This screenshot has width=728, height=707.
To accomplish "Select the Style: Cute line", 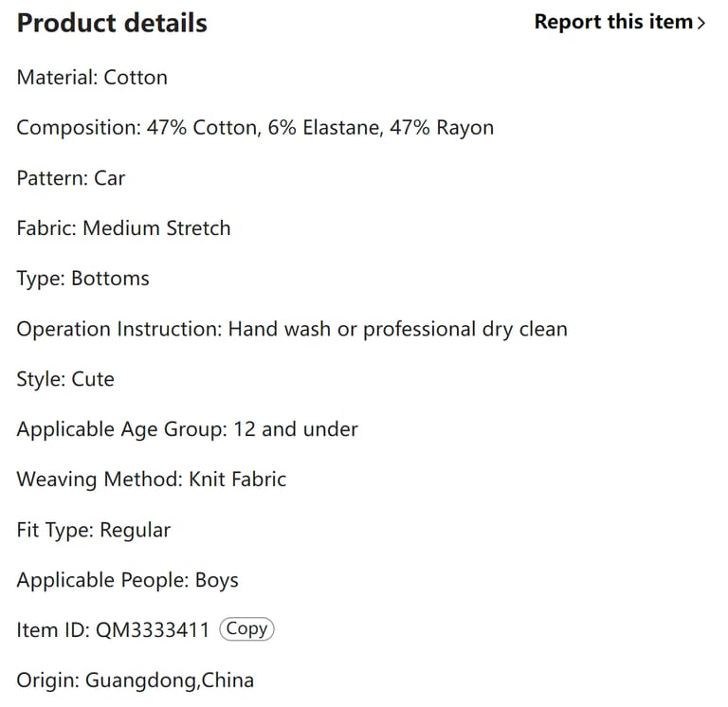I will [x=65, y=379].
